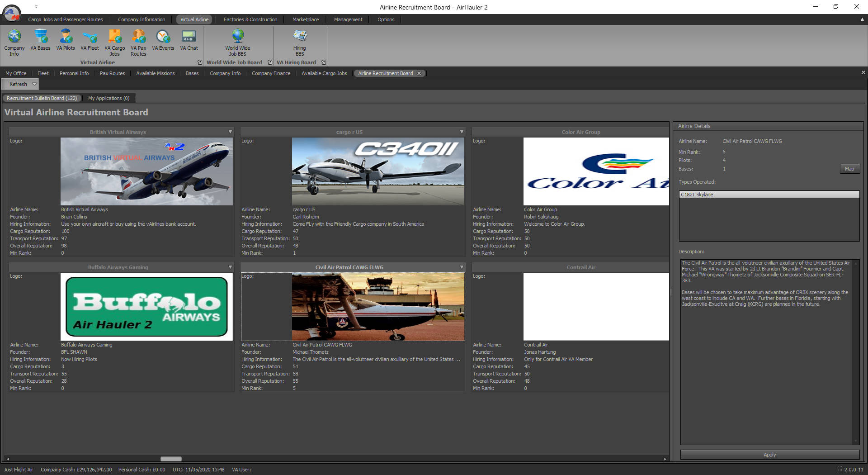
Task: Select the blank Contrail Air logo
Action: [x=596, y=307]
